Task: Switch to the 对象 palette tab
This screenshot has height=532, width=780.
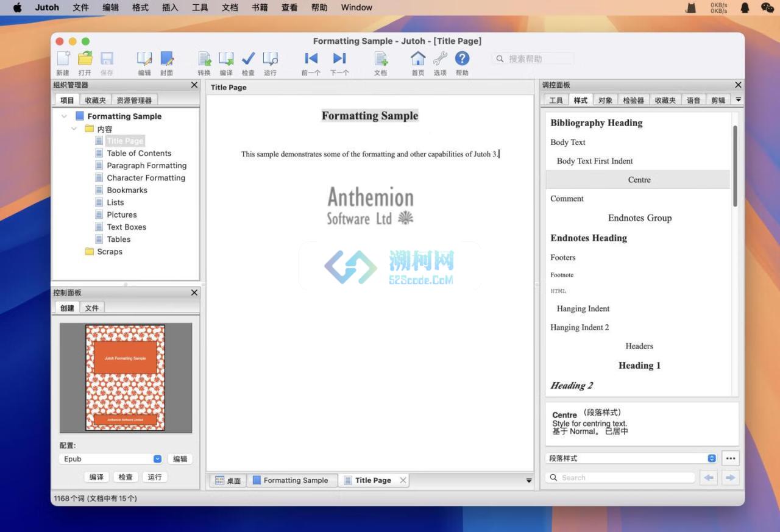Action: [x=605, y=100]
